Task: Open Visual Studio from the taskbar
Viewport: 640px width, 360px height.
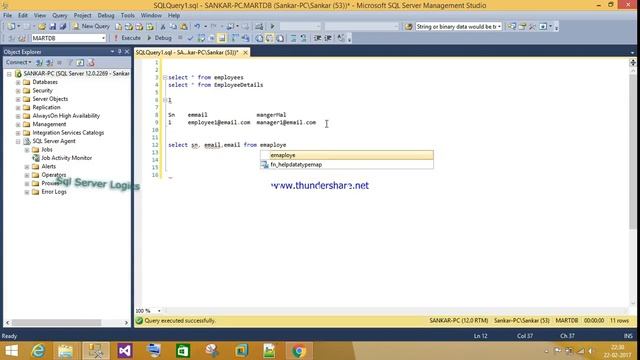Action: click(x=124, y=351)
